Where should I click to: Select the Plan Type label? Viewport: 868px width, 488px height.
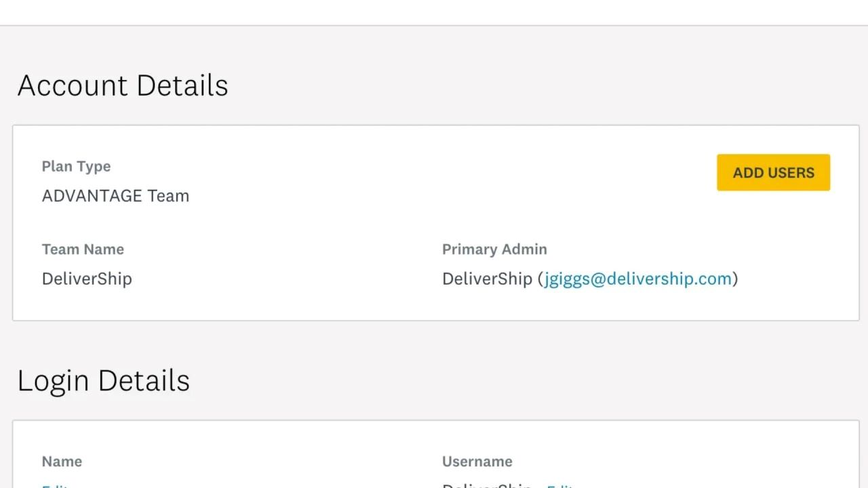pos(76,167)
